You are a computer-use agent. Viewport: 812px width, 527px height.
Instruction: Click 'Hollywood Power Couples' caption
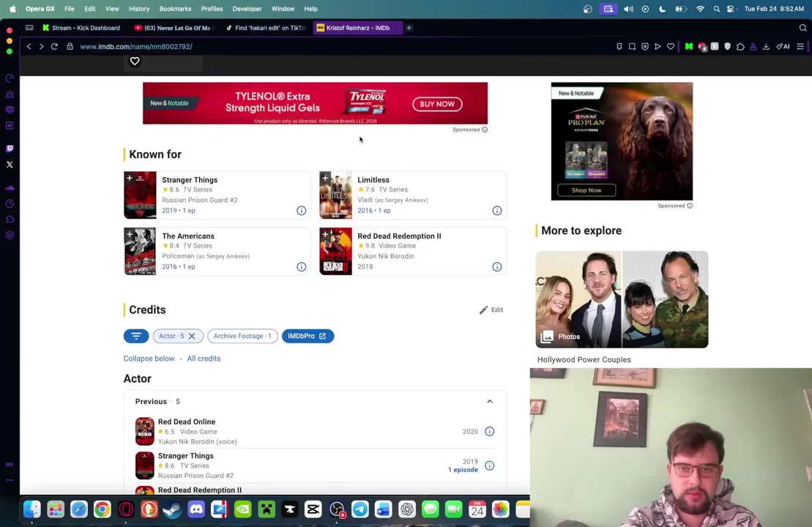(584, 359)
